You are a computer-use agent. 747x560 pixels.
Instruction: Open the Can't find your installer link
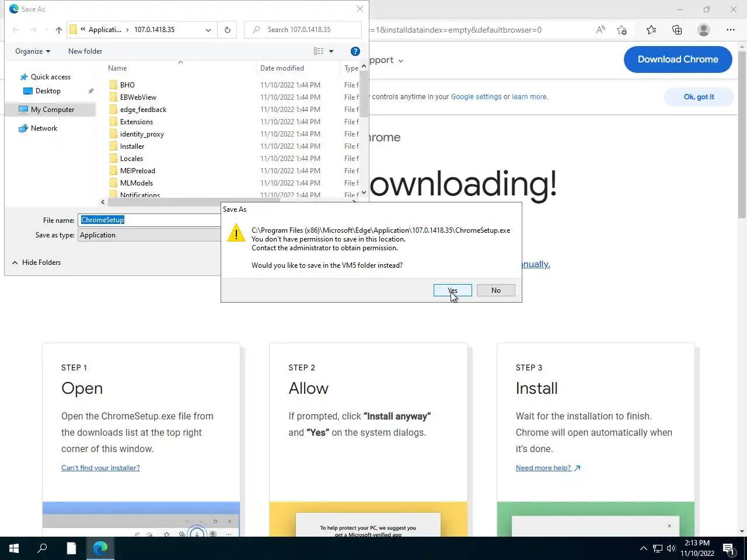click(100, 468)
